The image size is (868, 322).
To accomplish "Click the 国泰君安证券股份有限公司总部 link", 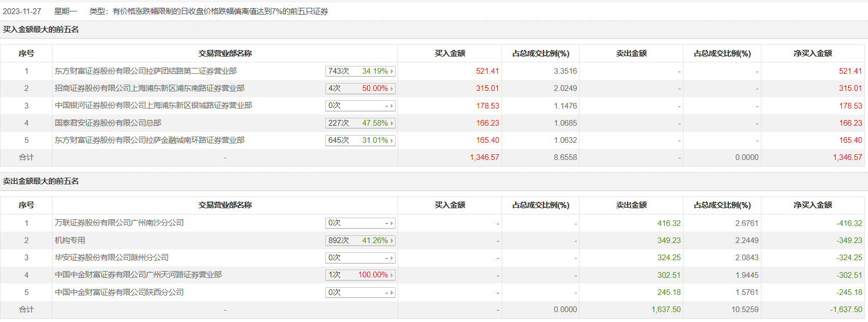I will pyautogui.click(x=108, y=123).
